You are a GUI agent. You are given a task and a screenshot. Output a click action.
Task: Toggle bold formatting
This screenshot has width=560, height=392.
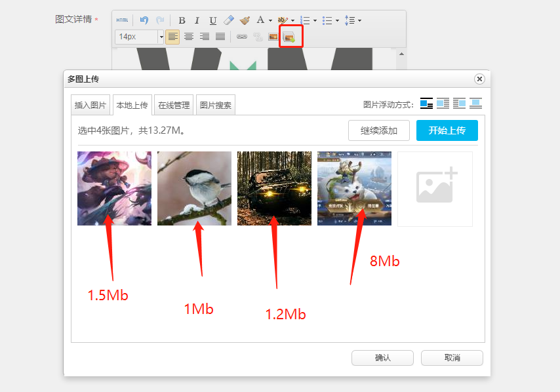tap(182, 20)
